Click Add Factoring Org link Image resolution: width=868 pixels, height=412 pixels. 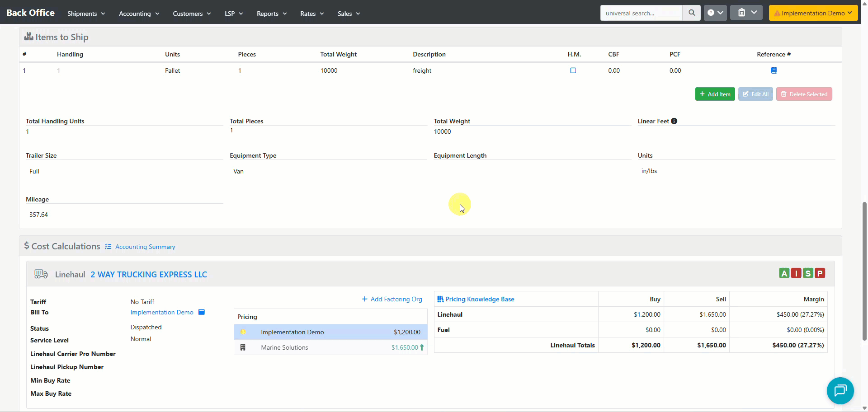point(392,299)
